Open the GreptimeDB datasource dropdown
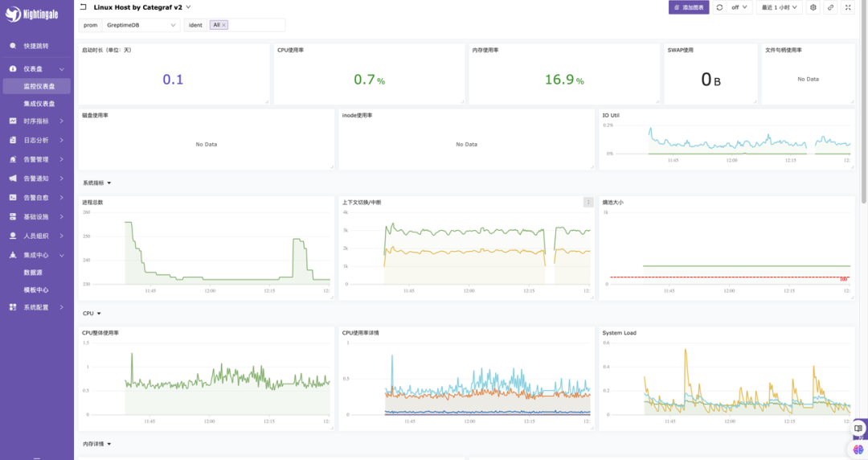Viewport: 868px width, 460px height. (141, 25)
